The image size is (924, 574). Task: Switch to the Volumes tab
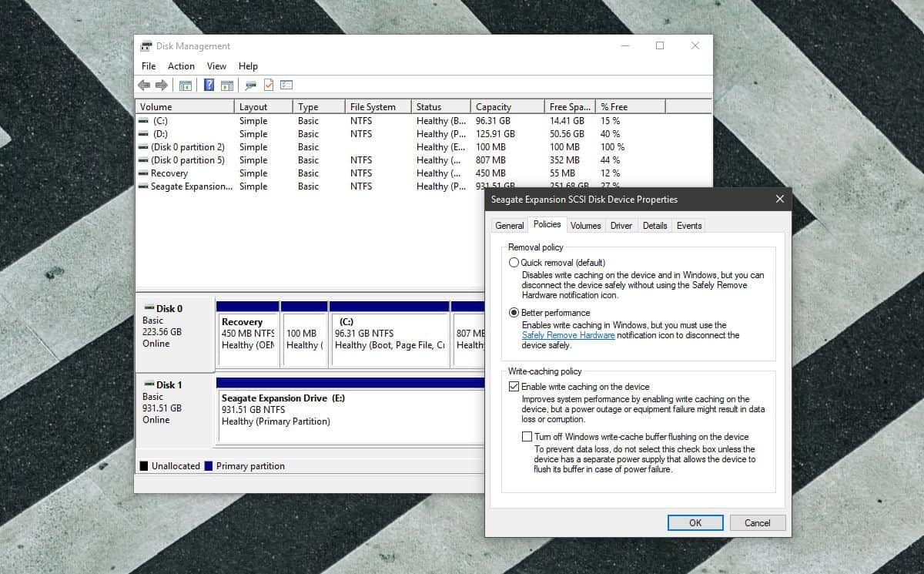point(585,226)
